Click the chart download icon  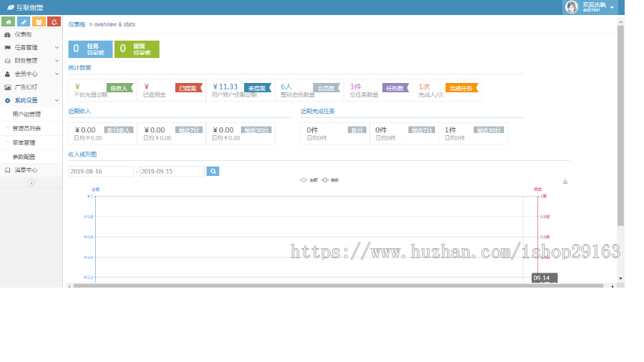pyautogui.click(x=565, y=182)
